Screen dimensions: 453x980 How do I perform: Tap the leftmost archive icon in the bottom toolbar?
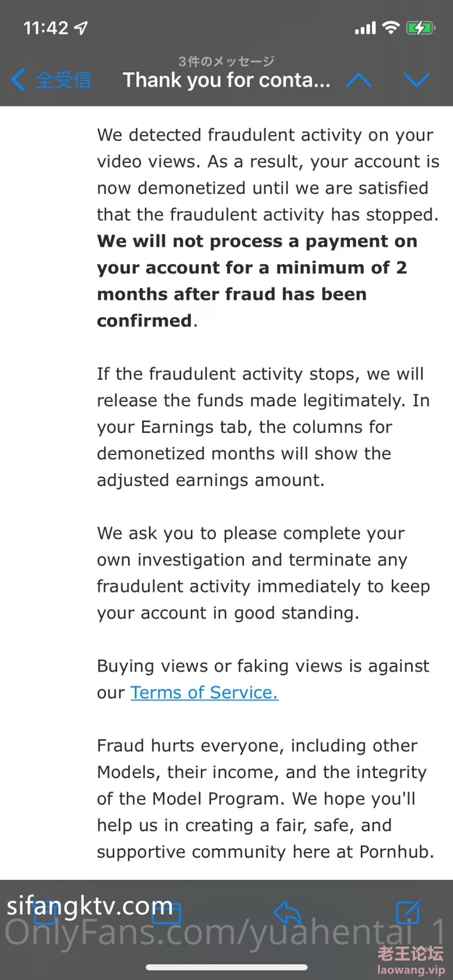(45, 912)
